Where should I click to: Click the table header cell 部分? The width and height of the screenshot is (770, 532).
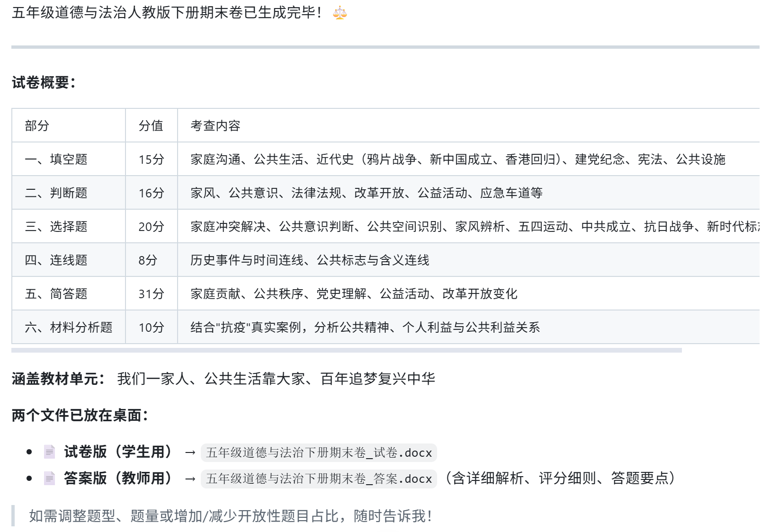point(69,125)
